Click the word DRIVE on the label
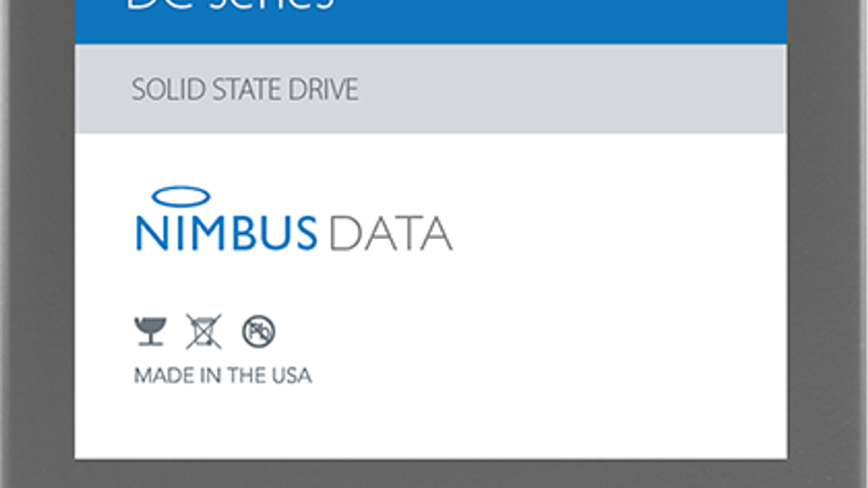 [323, 89]
